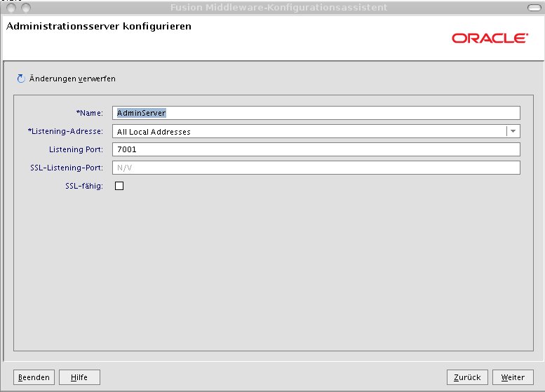Click the Oracle logo
Viewport: 545px width, 392px height.
pos(490,39)
